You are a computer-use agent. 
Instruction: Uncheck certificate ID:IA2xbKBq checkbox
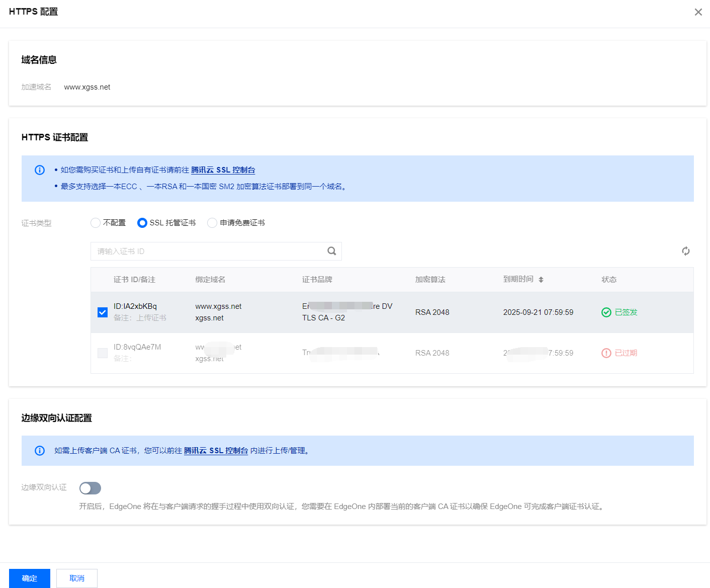[103, 312]
